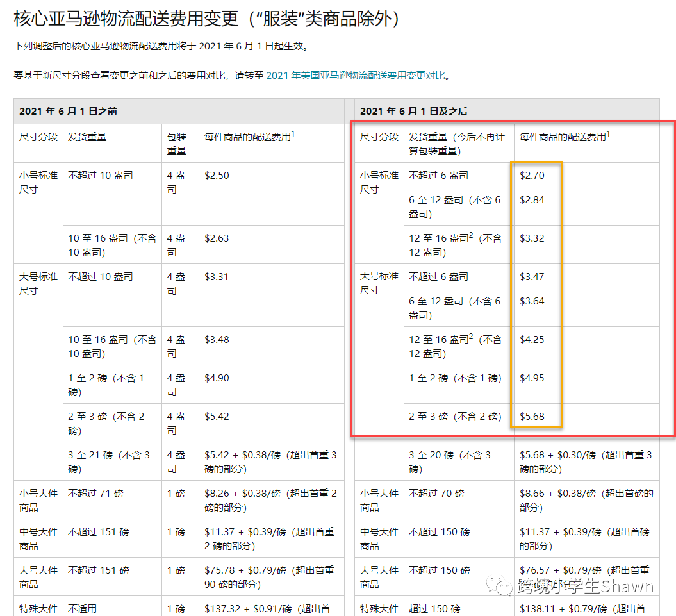Viewport: 676px width, 616px height.
Task: Click the 3 至 21 磅 weight cell
Action: click(109, 462)
